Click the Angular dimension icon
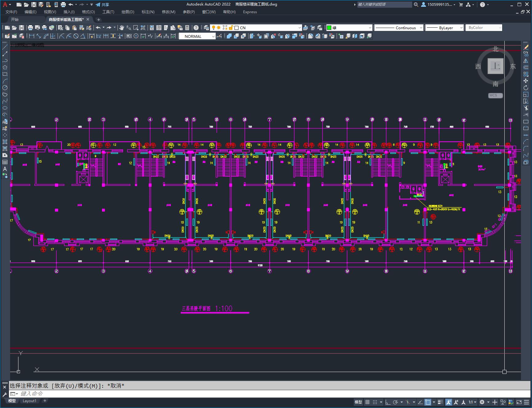This screenshot has width=532, height=408. (83, 36)
